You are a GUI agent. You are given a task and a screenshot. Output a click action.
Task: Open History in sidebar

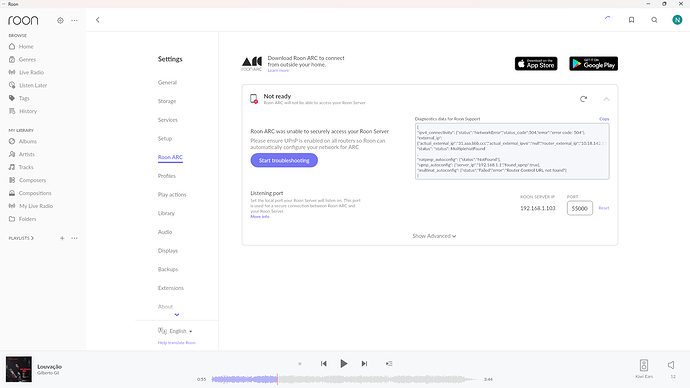click(x=28, y=111)
